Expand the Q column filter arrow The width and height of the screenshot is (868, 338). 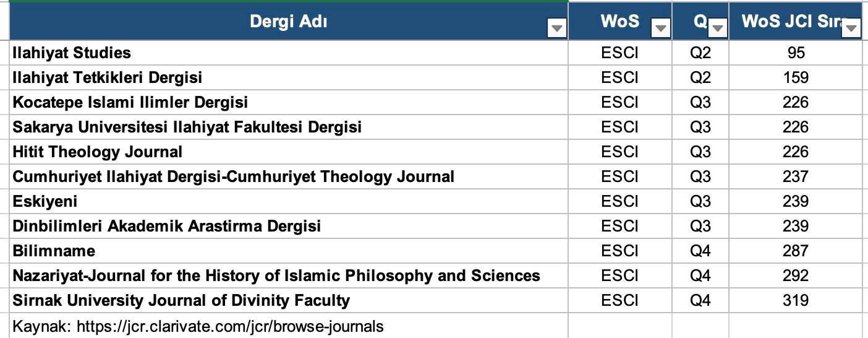pos(718,28)
